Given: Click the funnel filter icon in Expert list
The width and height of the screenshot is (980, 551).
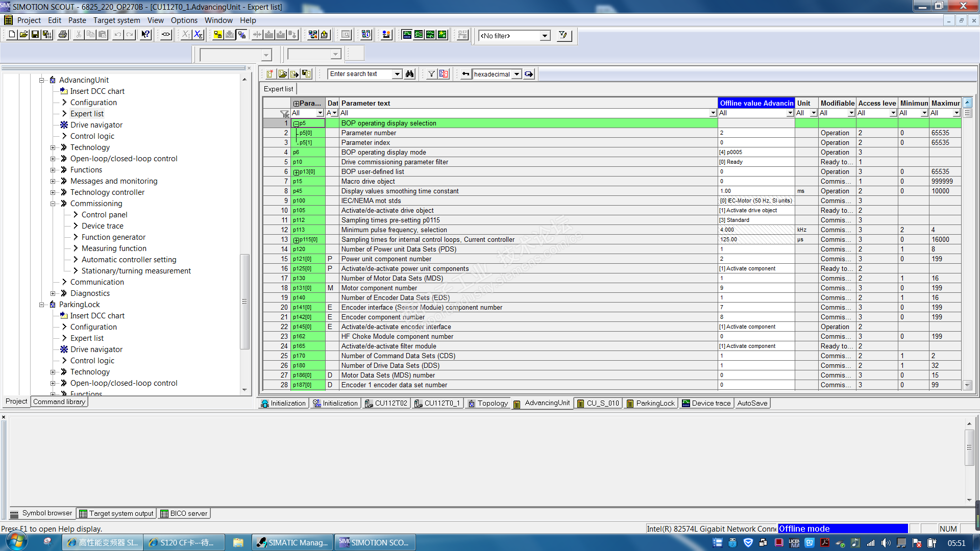Looking at the screenshot, I should (431, 74).
